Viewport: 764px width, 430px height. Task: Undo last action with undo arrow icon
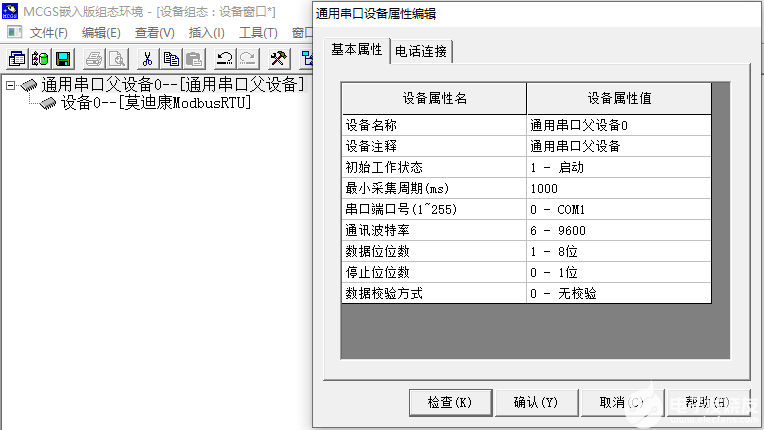(224, 59)
